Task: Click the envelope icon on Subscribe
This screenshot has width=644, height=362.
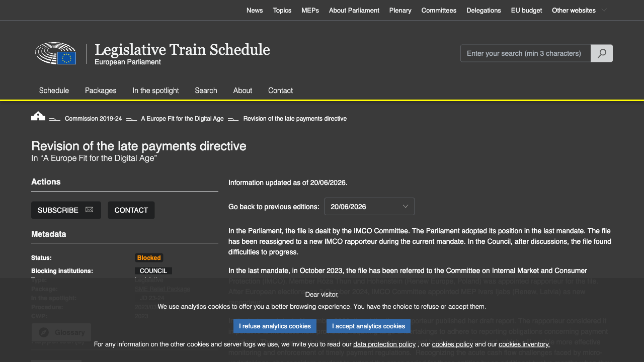Action: click(89, 210)
